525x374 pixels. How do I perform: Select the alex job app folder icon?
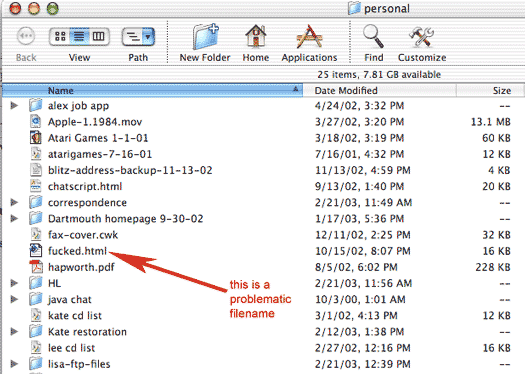(35, 105)
